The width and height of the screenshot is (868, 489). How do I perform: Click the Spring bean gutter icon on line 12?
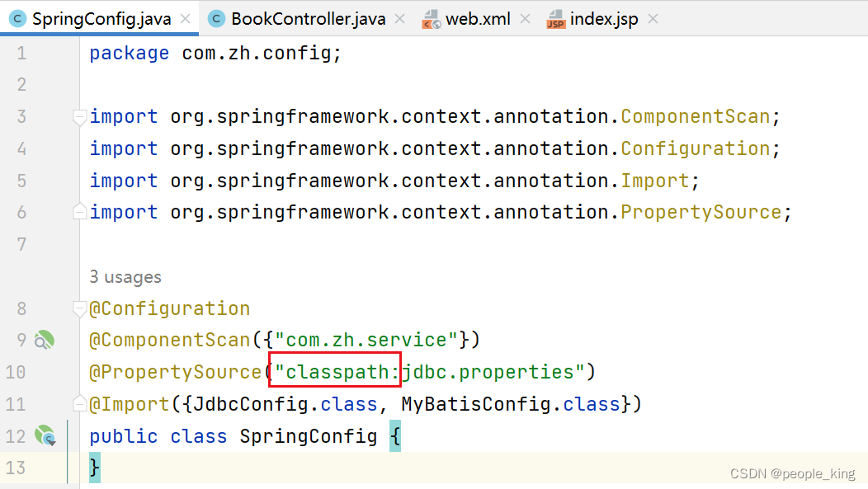coord(43,435)
